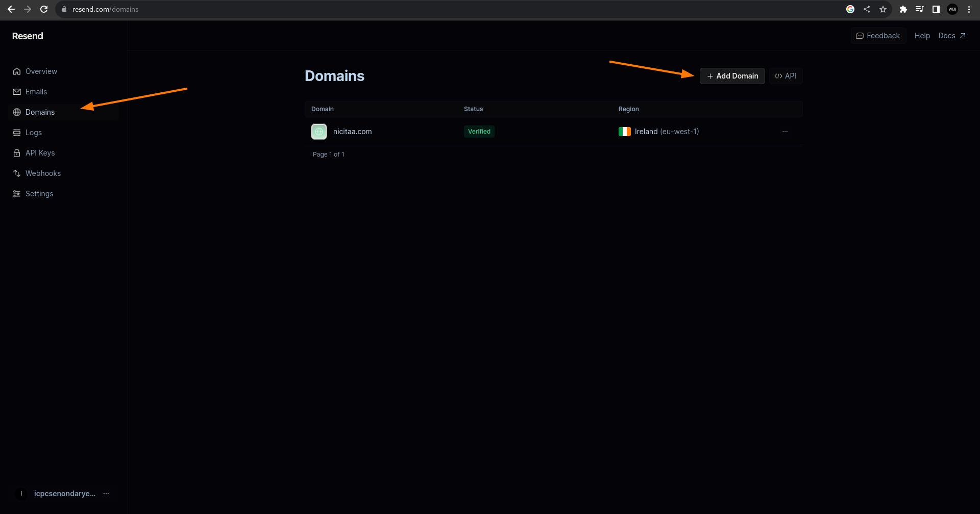The height and width of the screenshot is (514, 980).
Task: Click the Domains globe icon in sidebar
Action: pos(17,112)
